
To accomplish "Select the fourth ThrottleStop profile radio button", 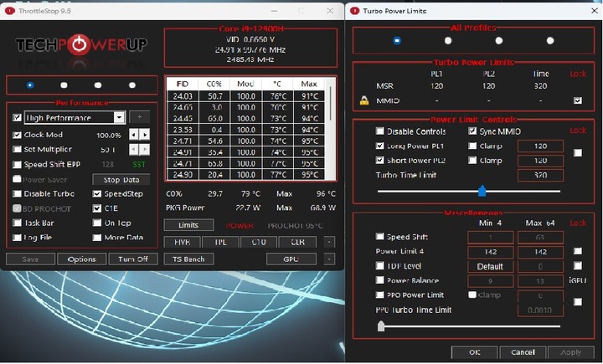I will [132, 85].
